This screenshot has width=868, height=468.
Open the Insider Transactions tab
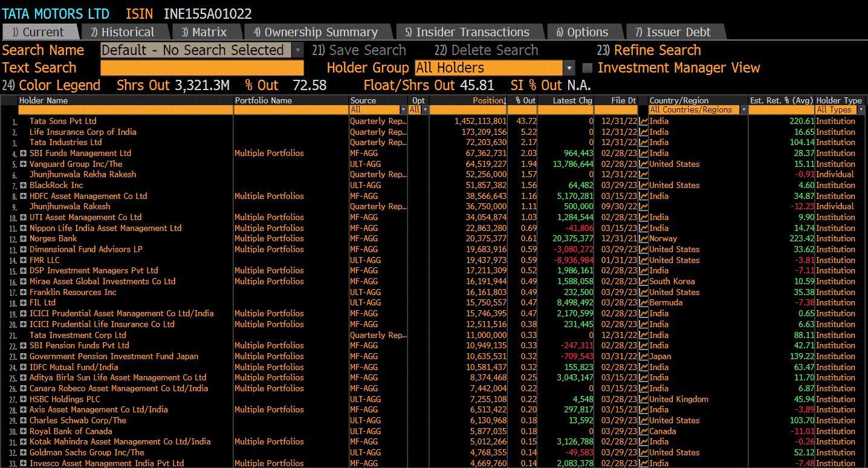[468, 32]
